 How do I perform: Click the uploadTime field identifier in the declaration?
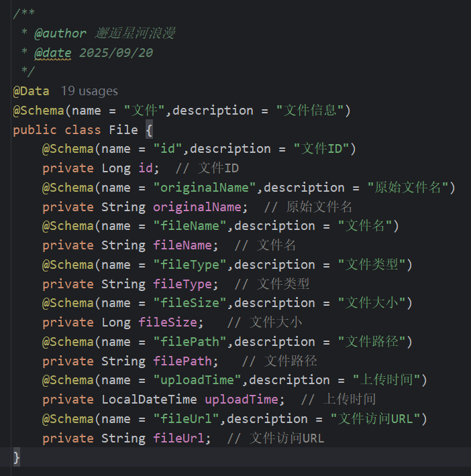pos(242,400)
